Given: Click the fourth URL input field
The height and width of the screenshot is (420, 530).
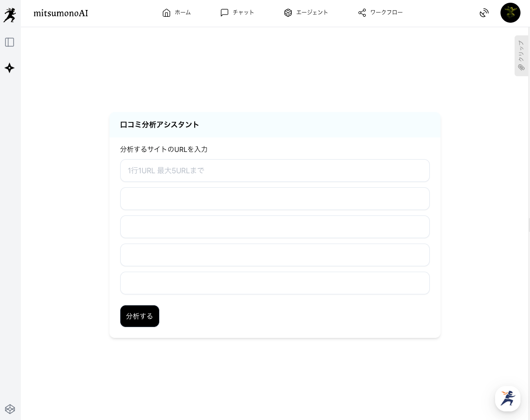Looking at the screenshot, I should pyautogui.click(x=275, y=255).
